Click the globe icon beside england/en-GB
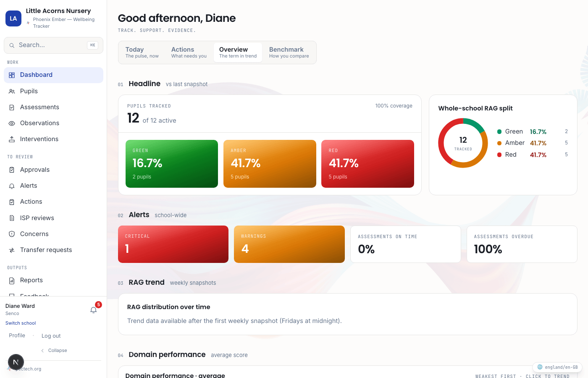This screenshot has height=378, width=588. (x=540, y=367)
